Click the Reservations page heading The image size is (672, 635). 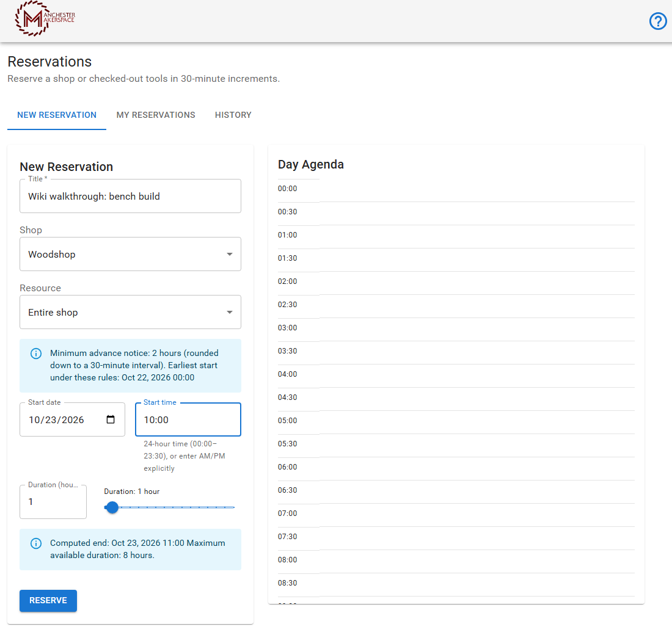[49, 62]
